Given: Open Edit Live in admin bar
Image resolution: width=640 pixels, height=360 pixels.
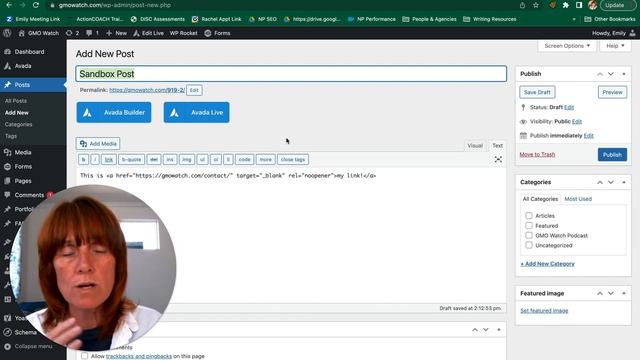Looking at the screenshot, I should tap(149, 33).
